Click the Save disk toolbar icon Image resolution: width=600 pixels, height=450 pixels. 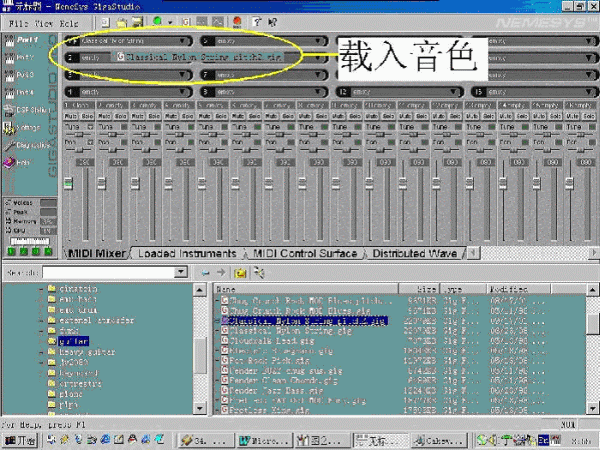137,23
